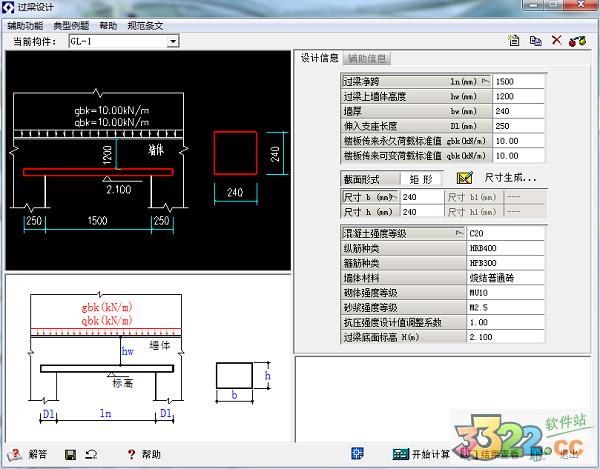Screen dimensions: 600x469
Task: Click the 过梁上墙体高度 label
Action: coord(375,96)
